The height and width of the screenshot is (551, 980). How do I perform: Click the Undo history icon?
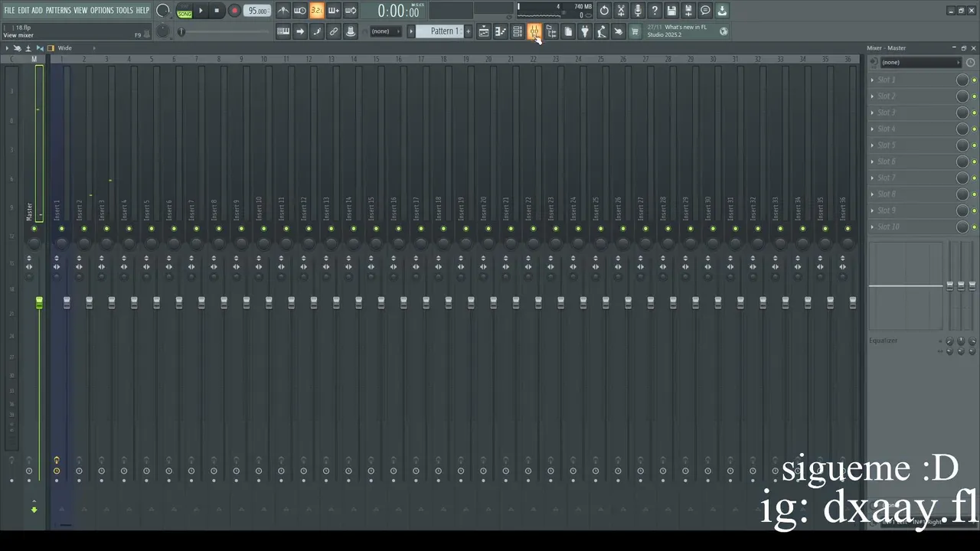(x=604, y=11)
